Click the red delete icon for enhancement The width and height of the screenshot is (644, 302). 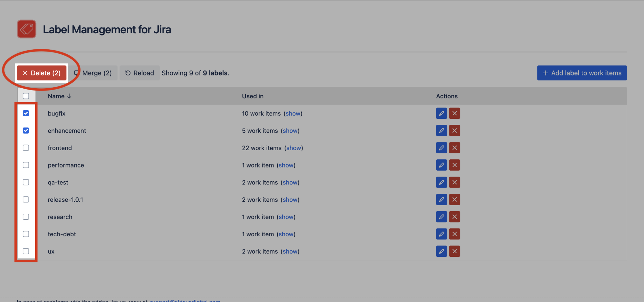pos(455,130)
